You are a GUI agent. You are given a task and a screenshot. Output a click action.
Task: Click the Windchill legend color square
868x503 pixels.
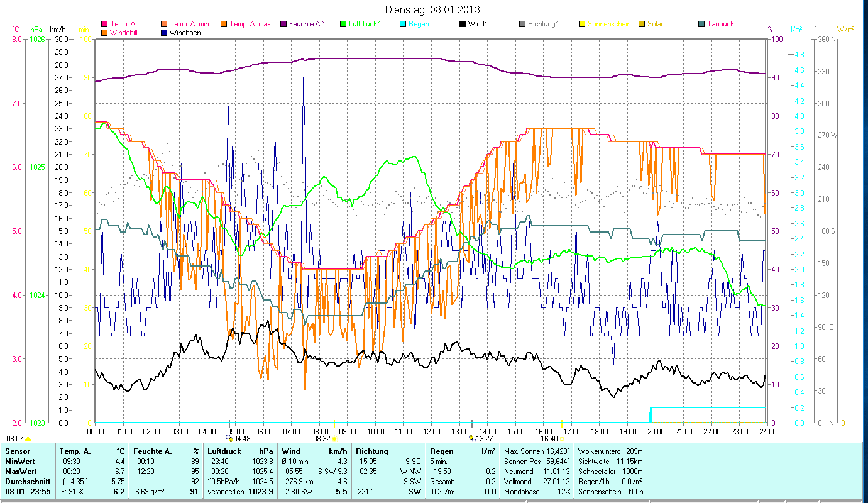(x=104, y=33)
